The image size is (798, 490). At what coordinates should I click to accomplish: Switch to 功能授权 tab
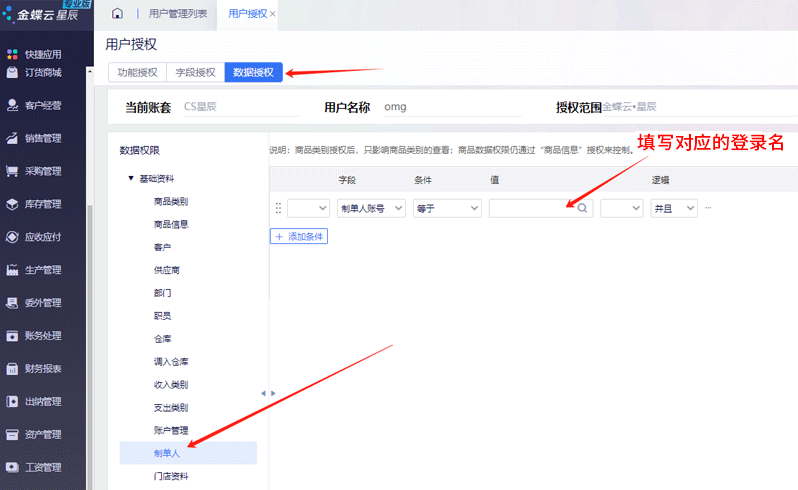click(137, 72)
